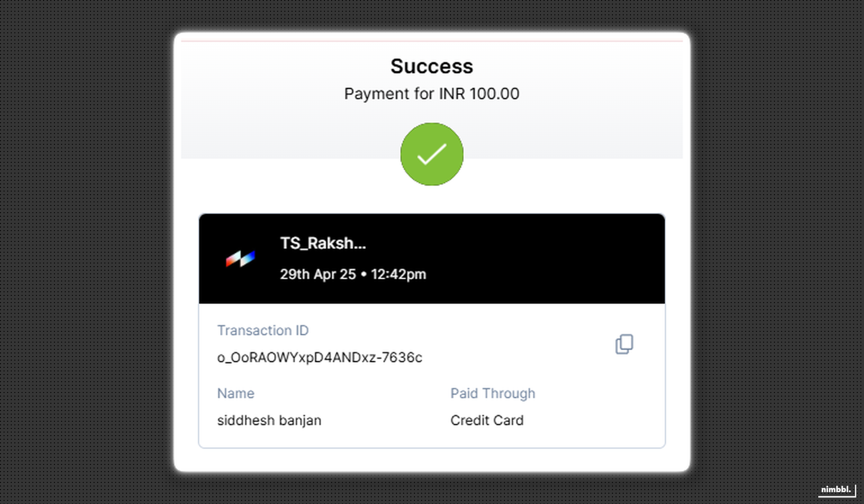Expand the transaction details card header
The height and width of the screenshot is (504, 864).
coord(431,258)
